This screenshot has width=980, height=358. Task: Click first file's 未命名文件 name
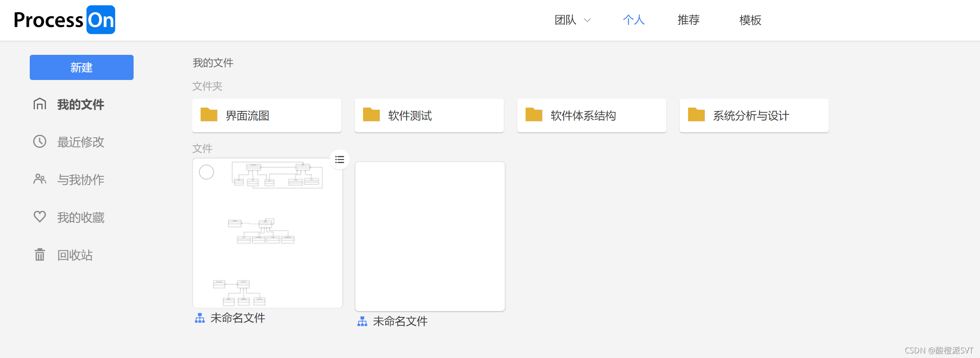[238, 318]
